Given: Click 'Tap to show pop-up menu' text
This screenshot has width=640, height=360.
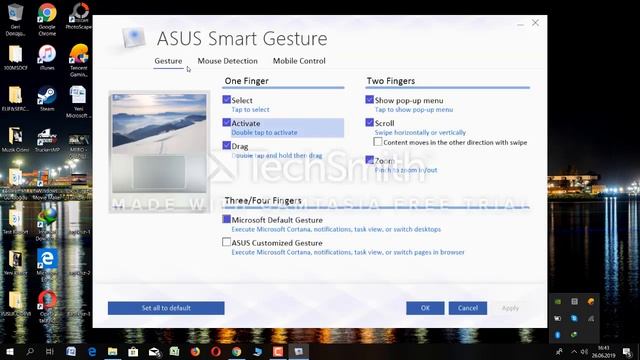Looking at the screenshot, I should pyautogui.click(x=414, y=110).
